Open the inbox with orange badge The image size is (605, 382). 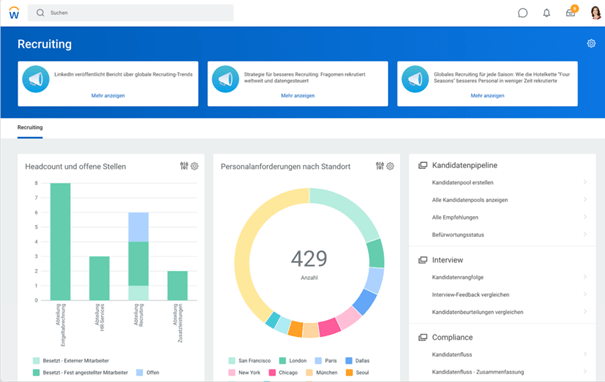(571, 12)
